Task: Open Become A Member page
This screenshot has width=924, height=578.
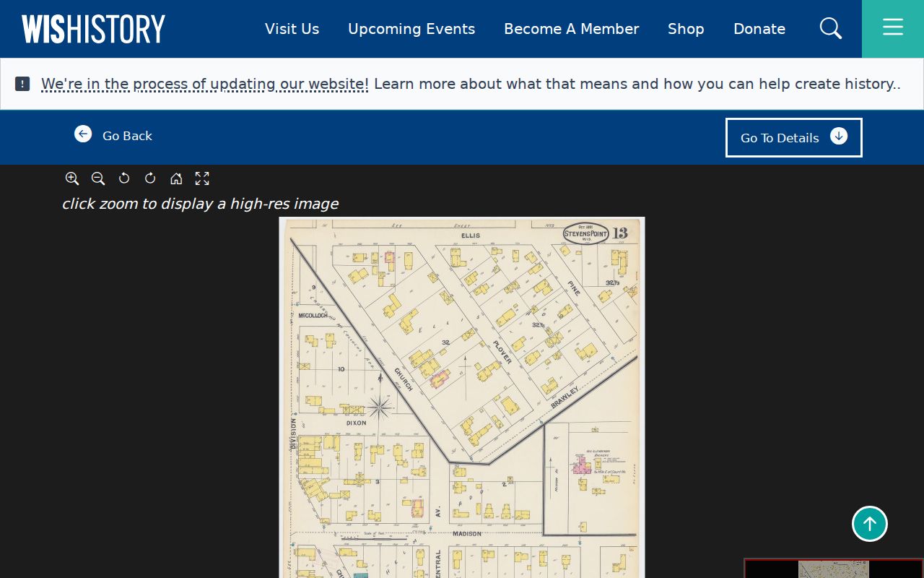Action: (571, 29)
